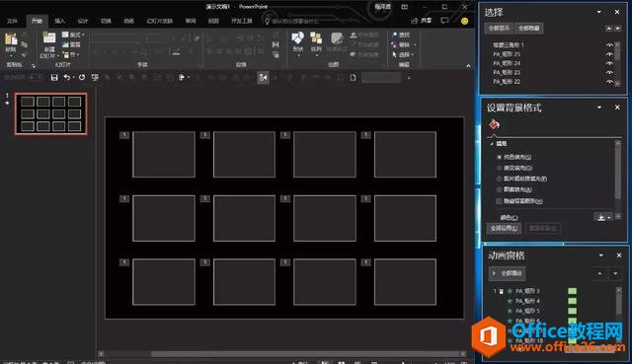
Task: Click the 全部隐藏 button in Selection pane
Action: pyautogui.click(x=529, y=29)
